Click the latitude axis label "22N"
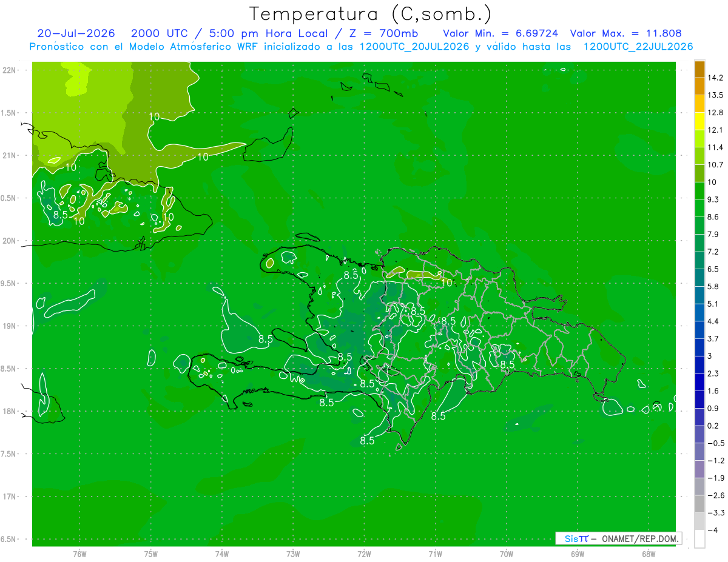Screen dimensions: 728x562 (8, 70)
